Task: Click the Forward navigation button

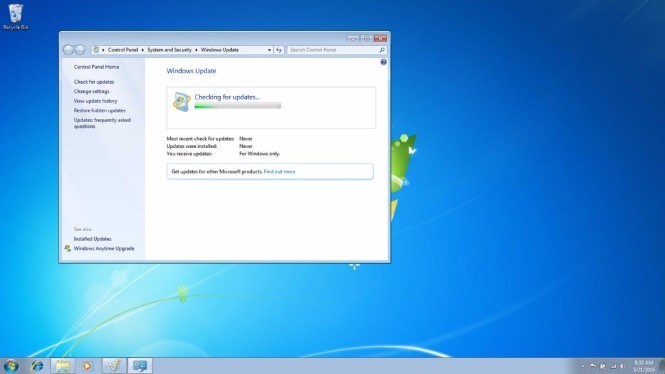Action: pos(80,50)
